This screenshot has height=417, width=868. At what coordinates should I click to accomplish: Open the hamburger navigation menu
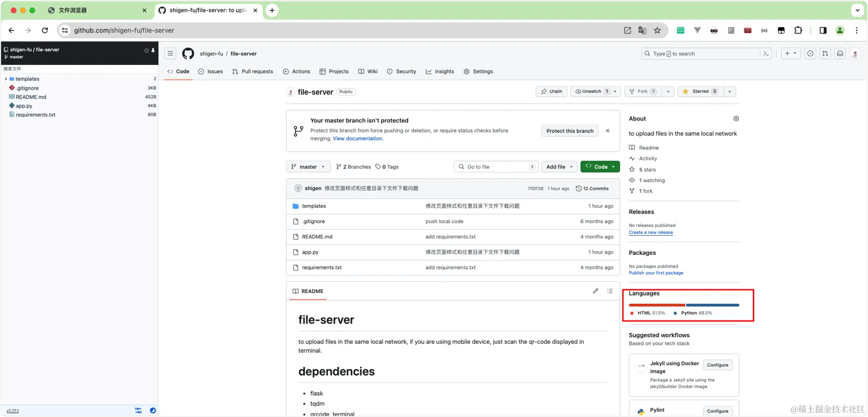(171, 54)
